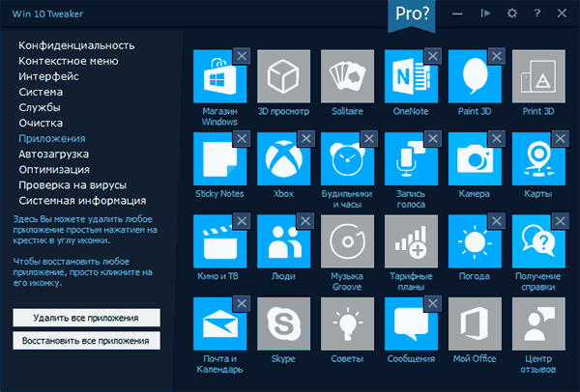
Task: Click the greyed Solitaire tile
Action: pos(347,76)
